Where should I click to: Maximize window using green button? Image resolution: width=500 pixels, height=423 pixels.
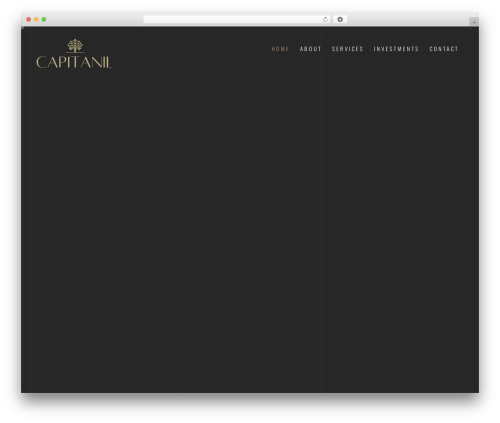pyautogui.click(x=44, y=19)
